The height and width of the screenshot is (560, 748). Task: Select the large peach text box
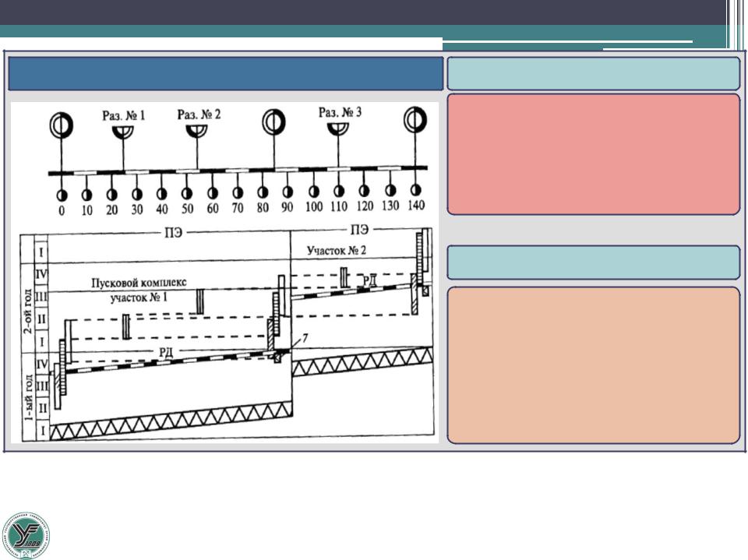[594, 365]
